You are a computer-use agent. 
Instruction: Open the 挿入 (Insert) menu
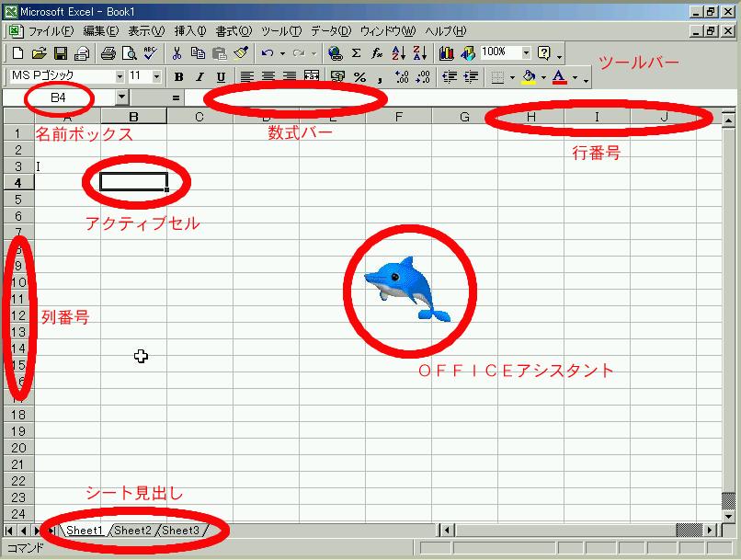point(190,30)
